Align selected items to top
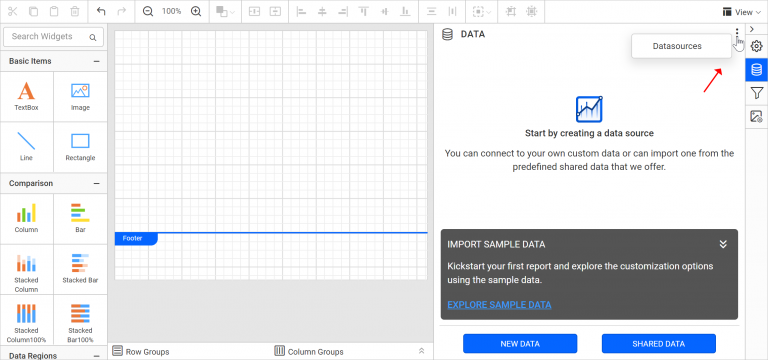Image resolution: width=768 pixels, height=360 pixels. [363, 11]
